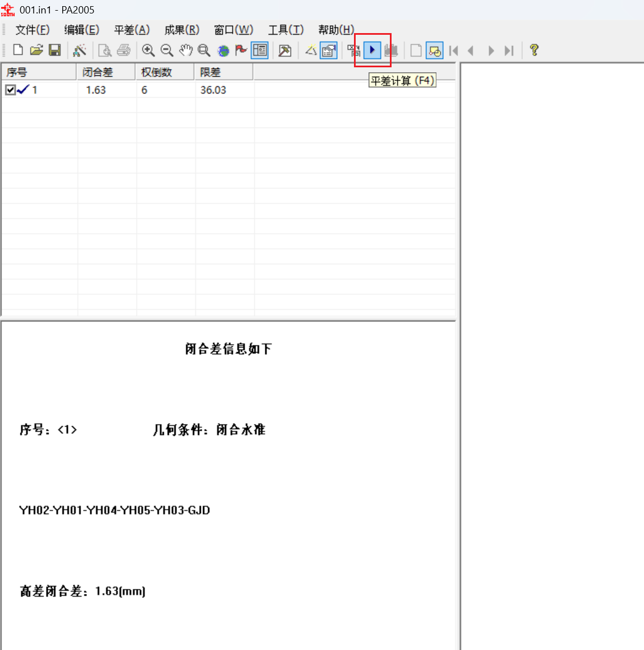Click the 序号 column header
The height and width of the screenshot is (650, 644).
coord(39,72)
